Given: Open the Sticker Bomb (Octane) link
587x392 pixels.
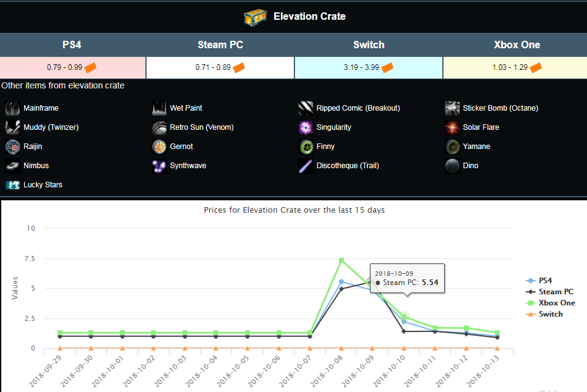Looking at the screenshot, I should click(x=500, y=108).
